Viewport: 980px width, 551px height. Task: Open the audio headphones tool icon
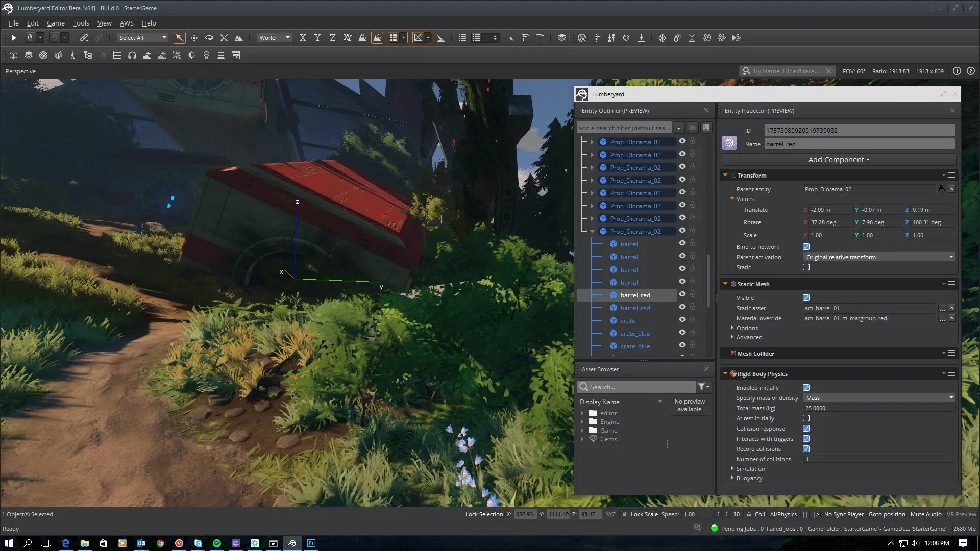(x=132, y=55)
